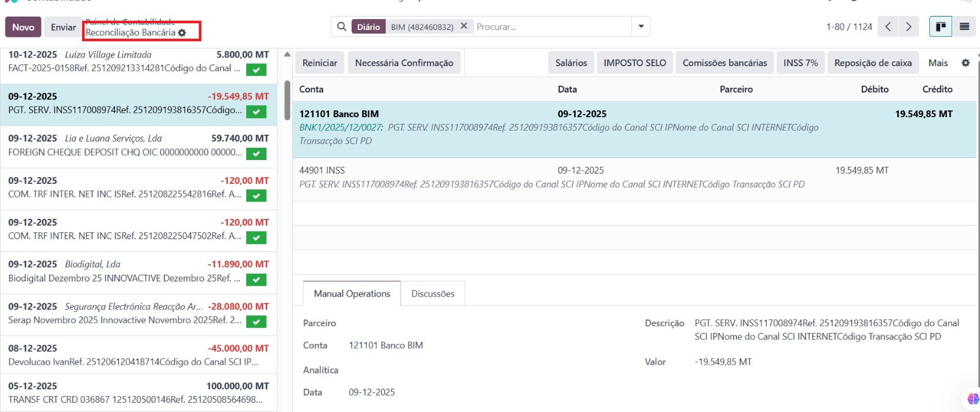Open the Discussões tab
980x412 pixels.
(x=432, y=294)
